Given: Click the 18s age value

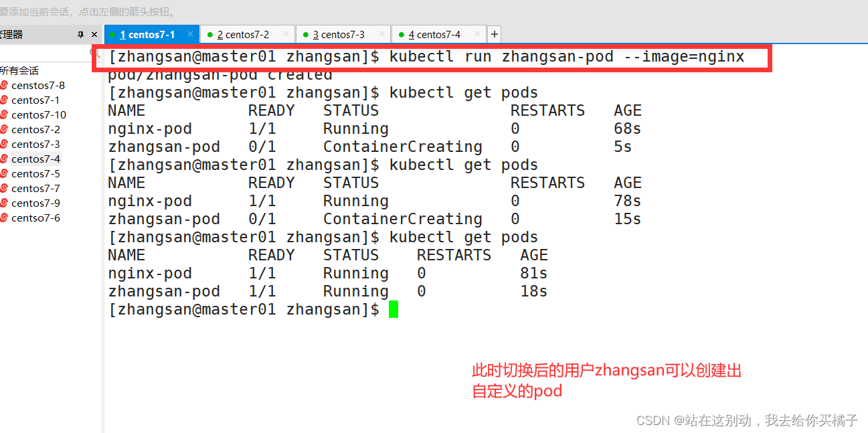Looking at the screenshot, I should point(534,291).
